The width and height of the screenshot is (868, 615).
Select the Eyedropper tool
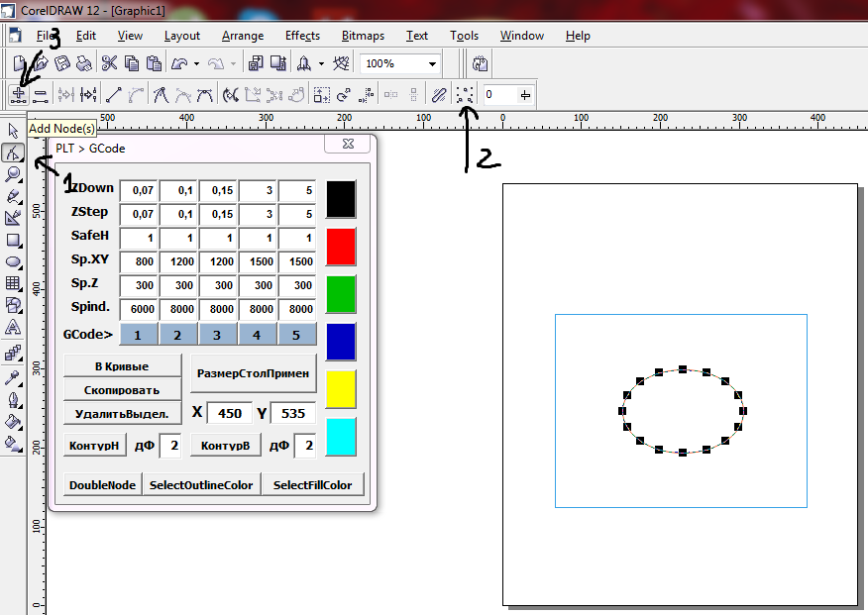[13, 377]
